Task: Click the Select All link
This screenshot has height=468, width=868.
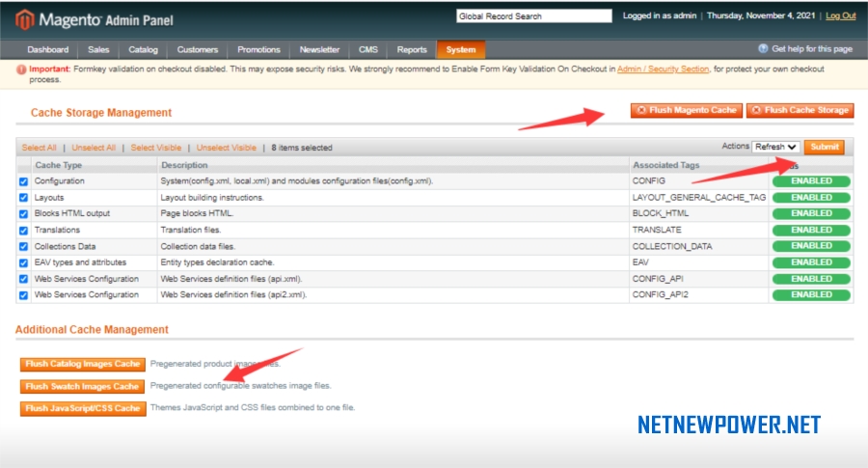Action: click(39, 148)
